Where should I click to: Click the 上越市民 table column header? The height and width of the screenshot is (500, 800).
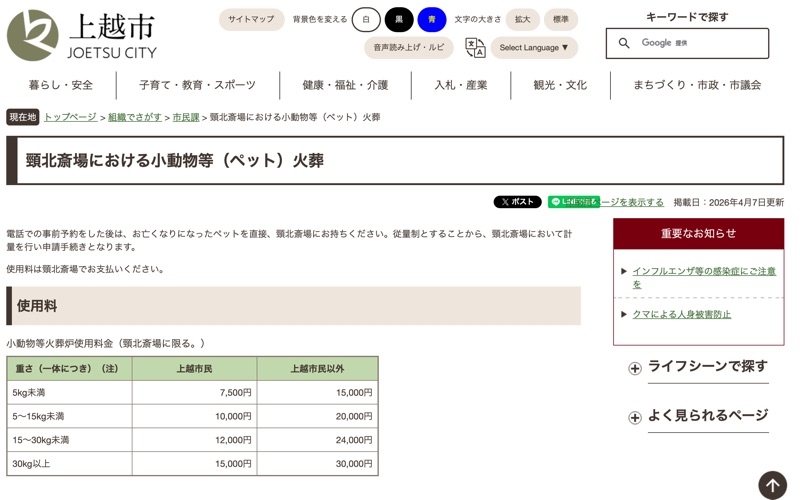coord(194,368)
